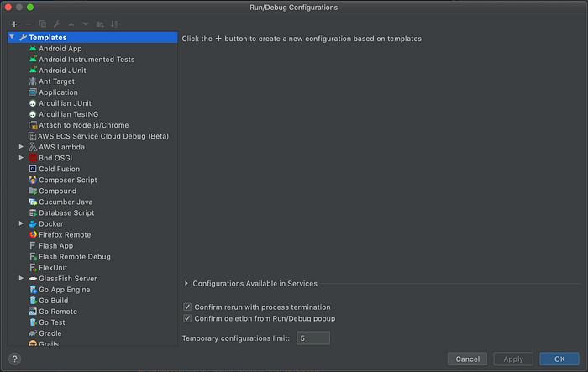The image size is (588, 372).
Task: Expand Configurations Available in Services
Action: coord(186,284)
